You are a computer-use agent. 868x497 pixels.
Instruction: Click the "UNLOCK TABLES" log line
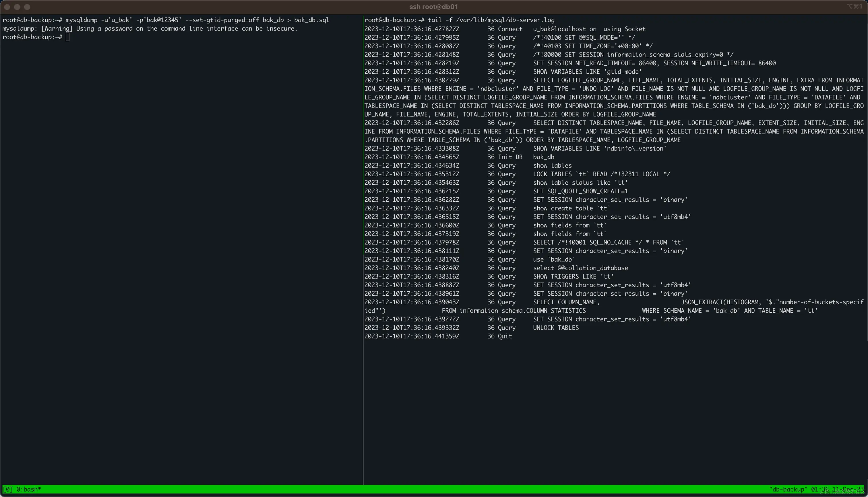556,328
